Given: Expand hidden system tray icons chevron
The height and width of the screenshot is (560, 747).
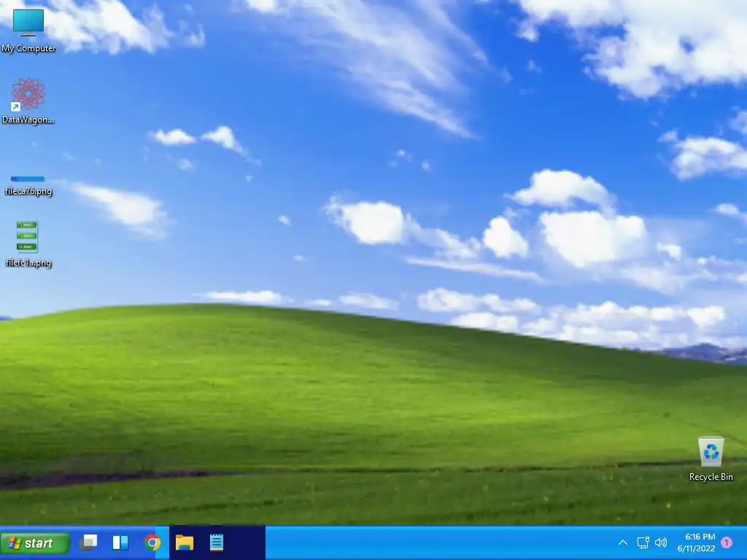Looking at the screenshot, I should (x=623, y=542).
